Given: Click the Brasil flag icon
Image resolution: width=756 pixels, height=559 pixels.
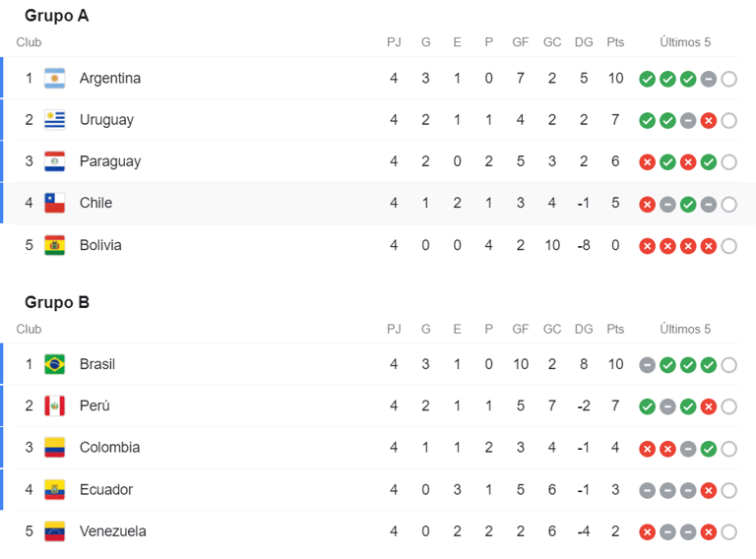Looking at the screenshot, I should point(54,364).
